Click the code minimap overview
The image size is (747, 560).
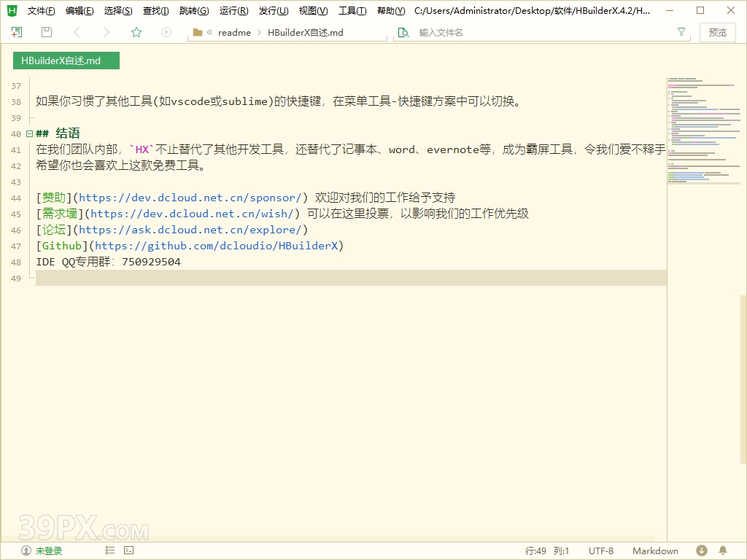click(704, 131)
